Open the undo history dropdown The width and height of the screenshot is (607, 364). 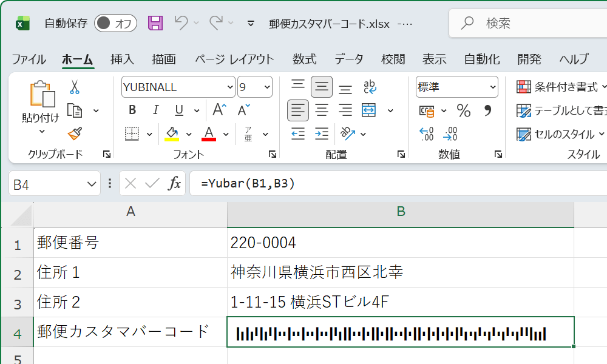[196, 23]
